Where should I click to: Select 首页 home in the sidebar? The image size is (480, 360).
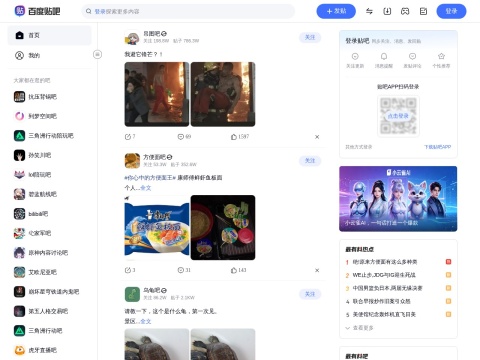[x=49, y=35]
